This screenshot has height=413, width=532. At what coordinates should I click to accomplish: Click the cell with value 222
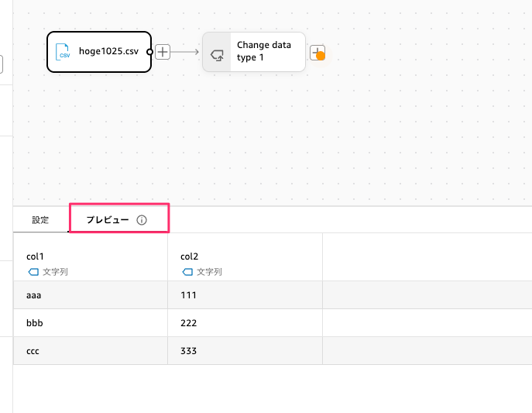coord(188,323)
